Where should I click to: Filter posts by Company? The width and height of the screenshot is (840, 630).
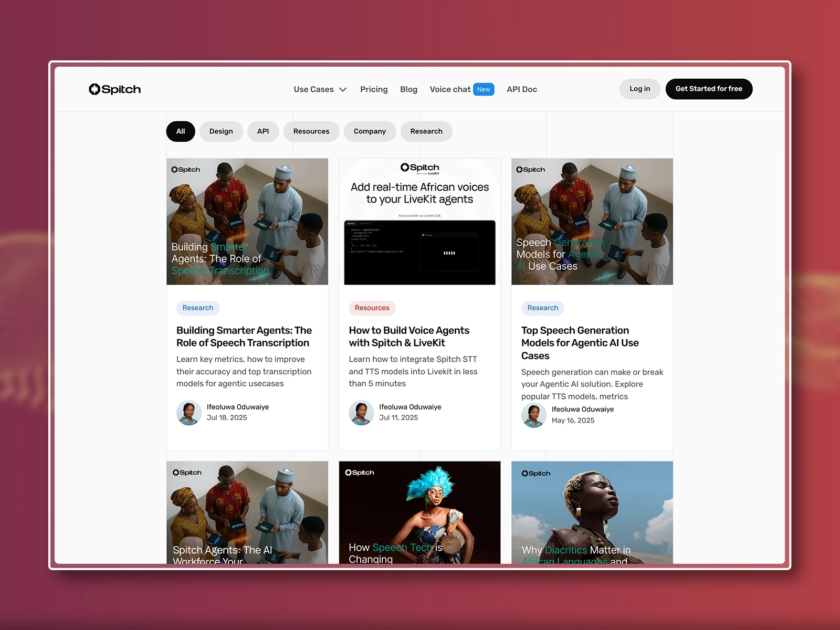coord(370,131)
